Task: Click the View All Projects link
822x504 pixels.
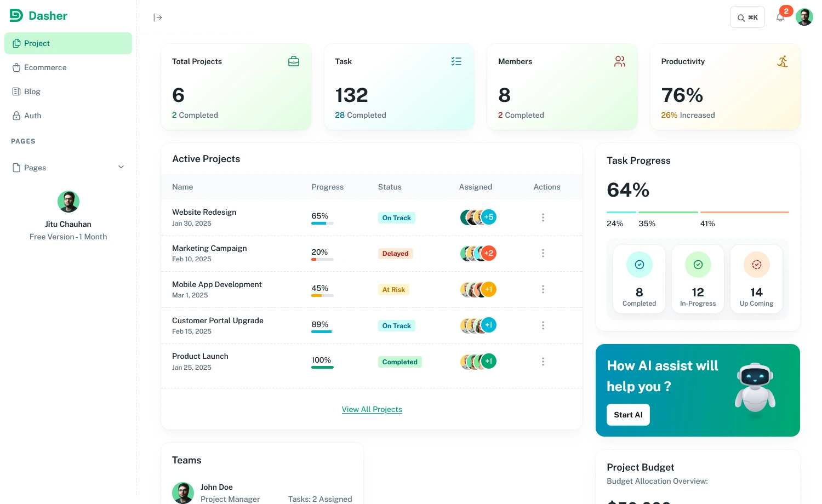Action: click(x=372, y=409)
